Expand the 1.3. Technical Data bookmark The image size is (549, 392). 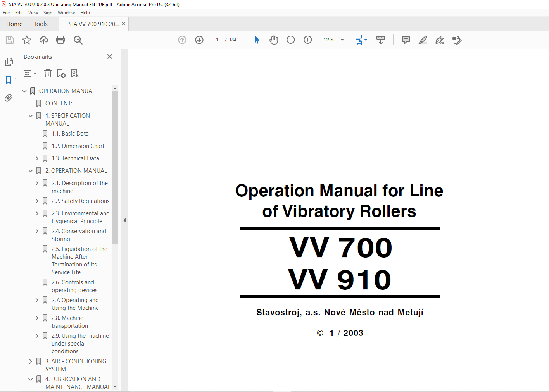37,158
